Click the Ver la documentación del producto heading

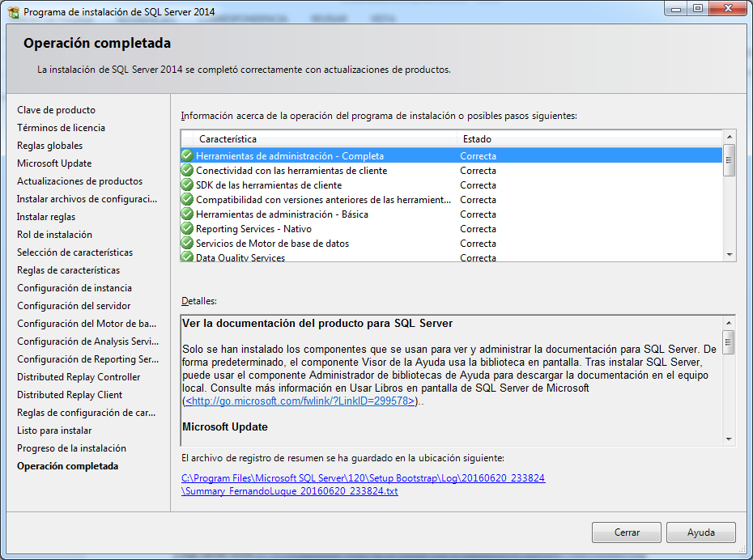[x=317, y=323]
